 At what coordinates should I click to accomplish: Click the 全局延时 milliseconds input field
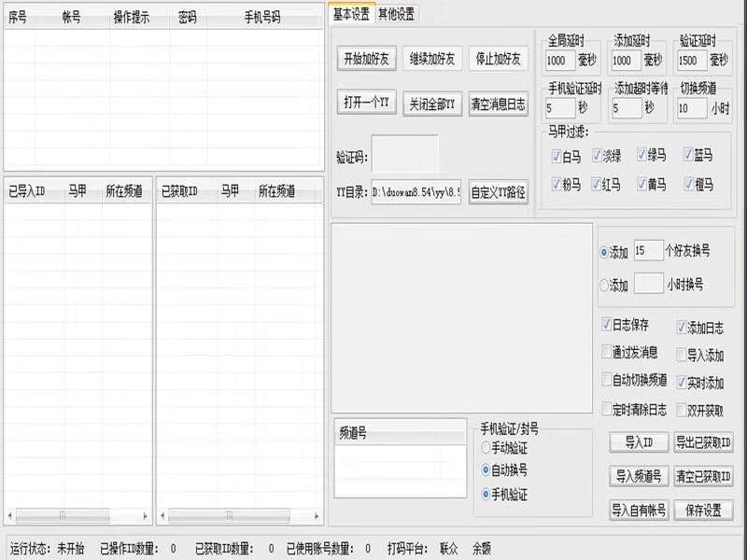[x=559, y=61]
